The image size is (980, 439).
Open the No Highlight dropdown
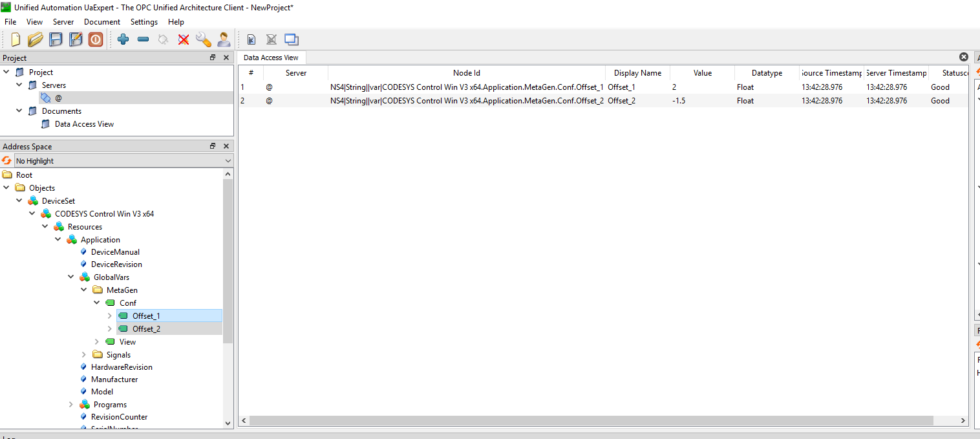tap(123, 160)
